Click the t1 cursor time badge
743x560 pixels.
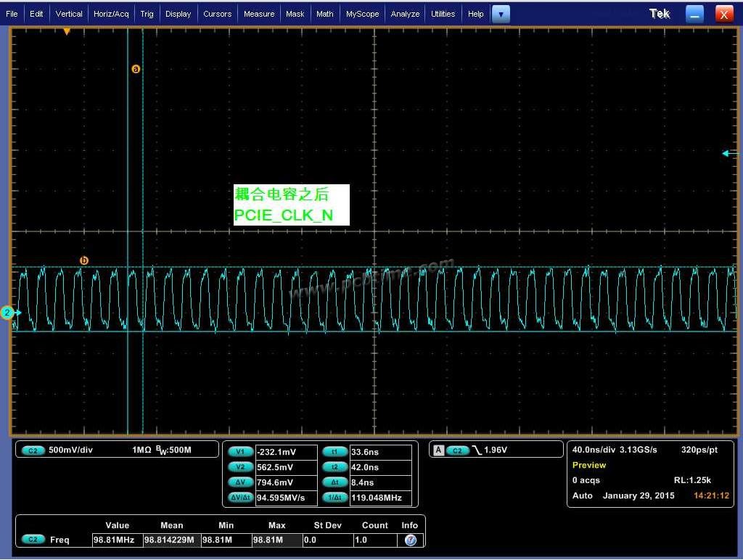click(334, 452)
